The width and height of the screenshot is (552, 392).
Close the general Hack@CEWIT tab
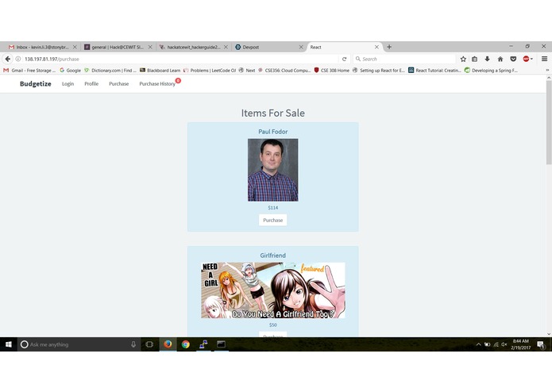[x=150, y=47]
